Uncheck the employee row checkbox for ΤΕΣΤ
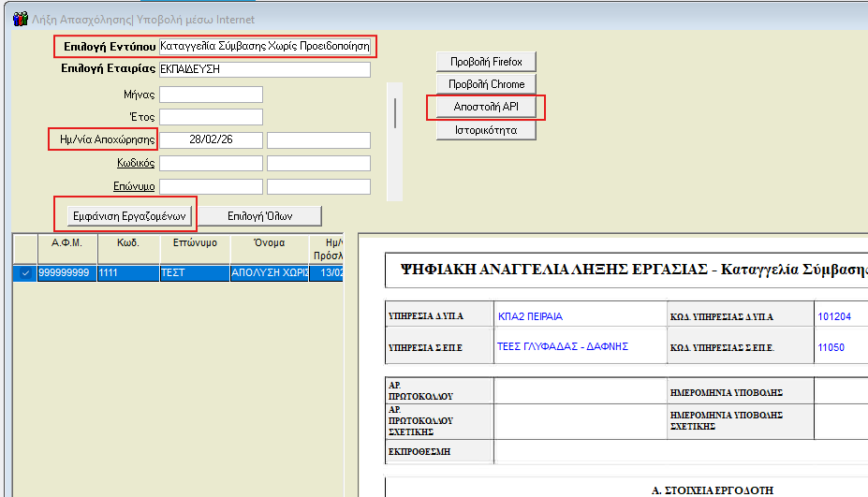 [x=24, y=273]
